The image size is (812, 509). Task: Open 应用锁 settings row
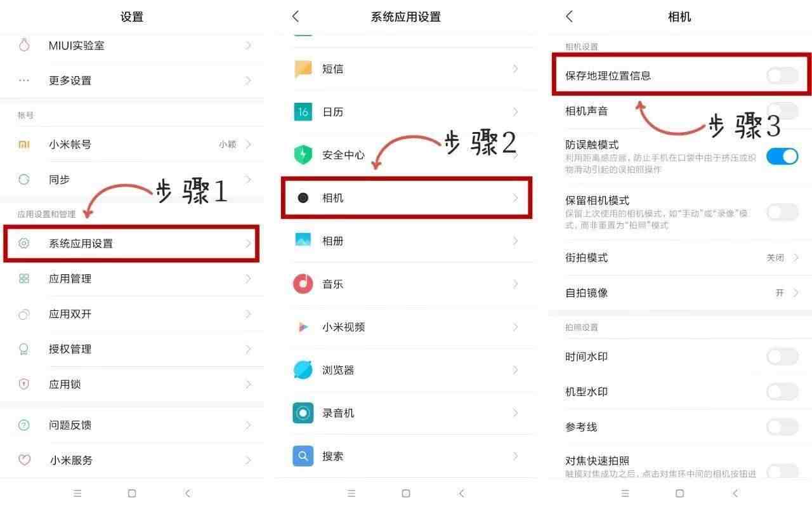pos(132,384)
